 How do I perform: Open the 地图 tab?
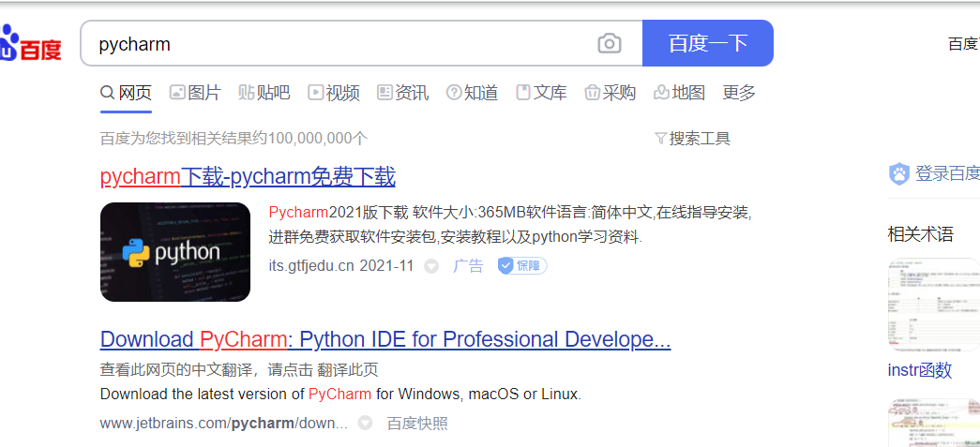click(679, 93)
